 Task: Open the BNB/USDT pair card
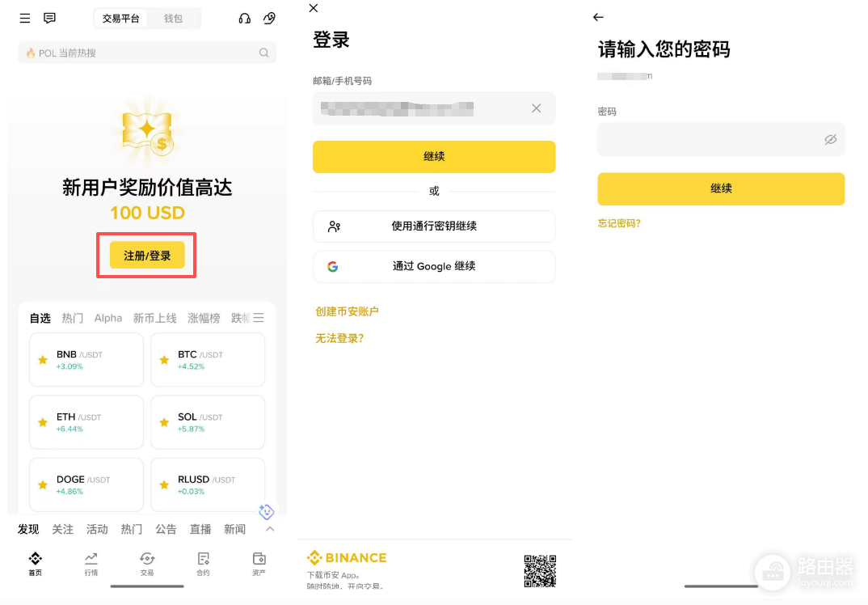pos(86,360)
